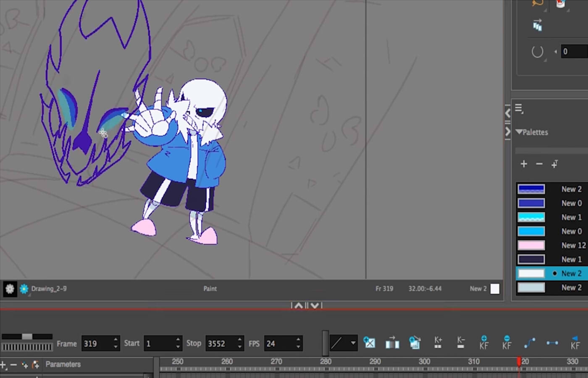
Task: Click the Set Stop-Motion Keyframe icon
Action: coord(552,343)
